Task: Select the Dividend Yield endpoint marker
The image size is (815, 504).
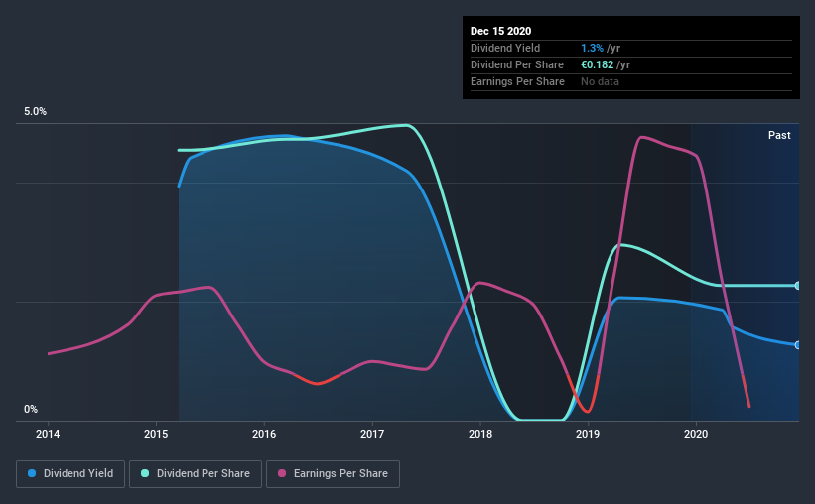Action: tap(797, 345)
